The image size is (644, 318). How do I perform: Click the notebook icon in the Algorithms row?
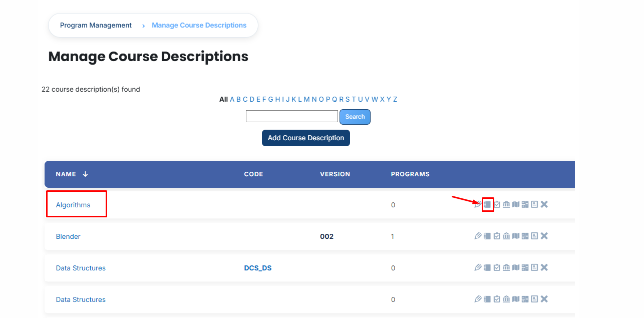coord(487,204)
